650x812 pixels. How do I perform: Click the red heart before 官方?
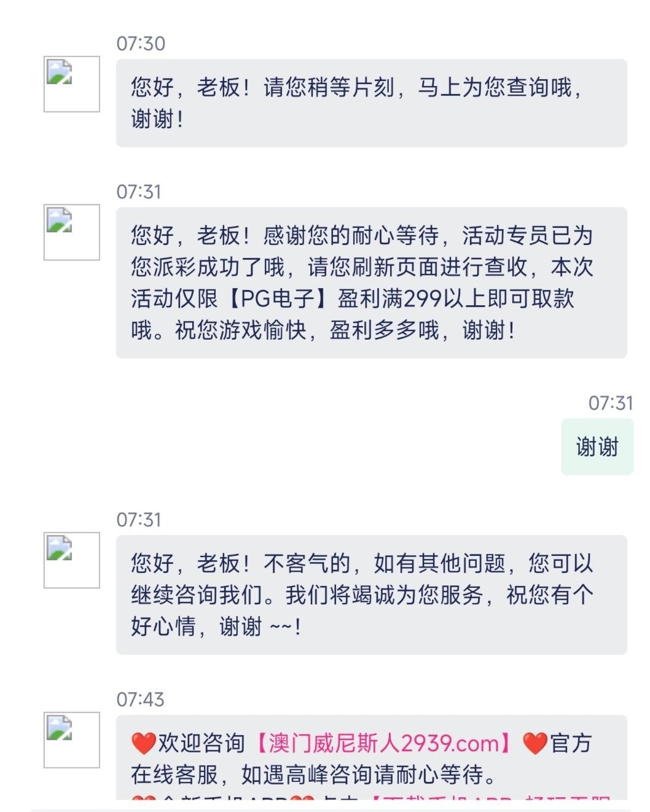coord(534,743)
